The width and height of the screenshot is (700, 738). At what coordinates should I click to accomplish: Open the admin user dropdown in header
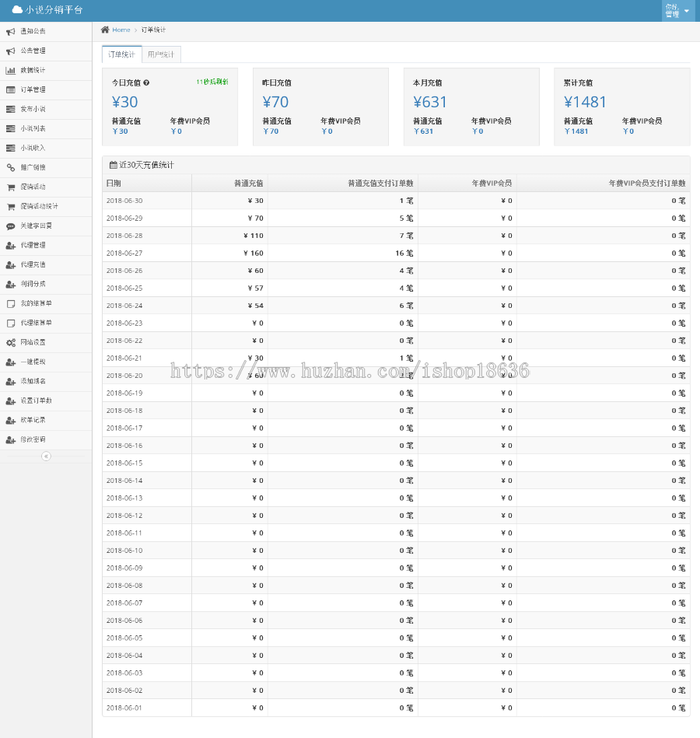676,11
